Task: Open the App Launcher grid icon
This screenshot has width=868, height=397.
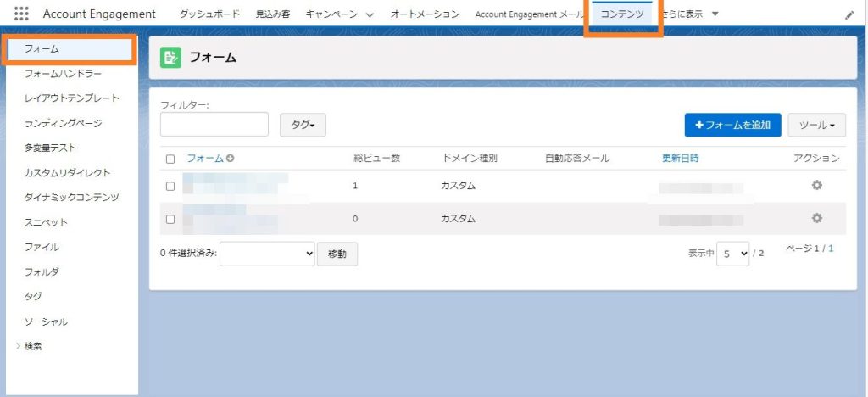Action: [x=21, y=14]
